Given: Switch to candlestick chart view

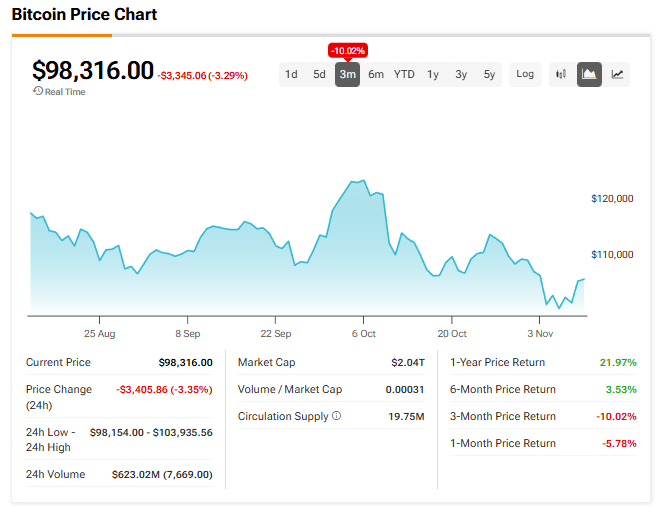Looking at the screenshot, I should [x=561, y=74].
